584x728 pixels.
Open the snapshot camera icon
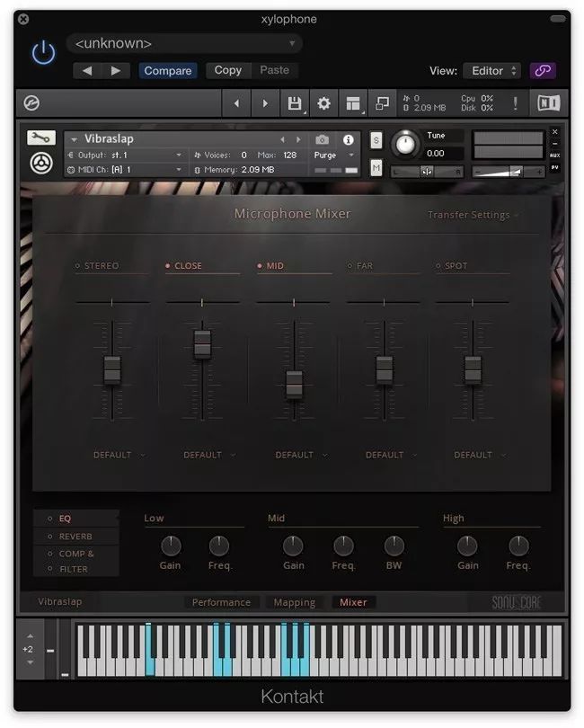(323, 139)
